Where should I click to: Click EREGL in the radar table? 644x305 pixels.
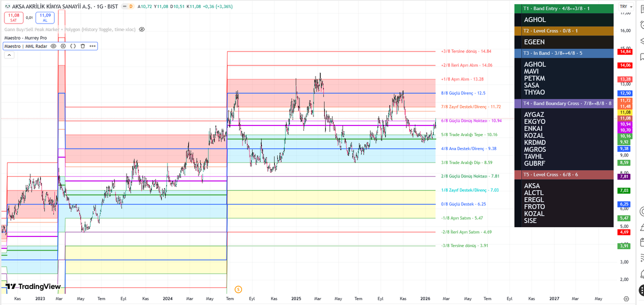[x=534, y=200]
